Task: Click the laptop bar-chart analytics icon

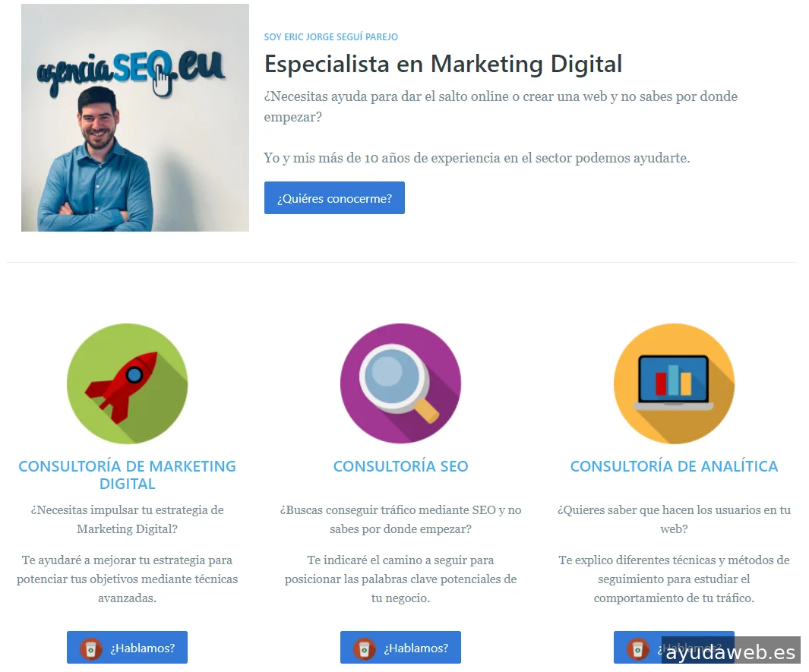Action: 674,383
